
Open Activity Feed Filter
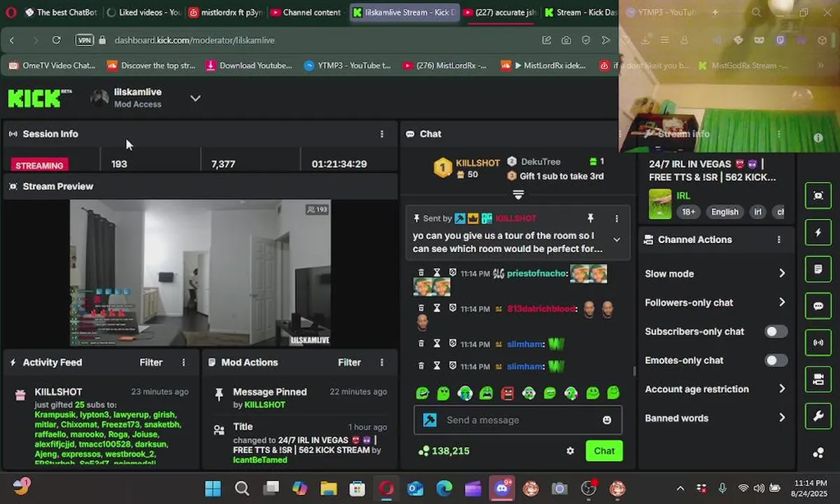pos(150,363)
